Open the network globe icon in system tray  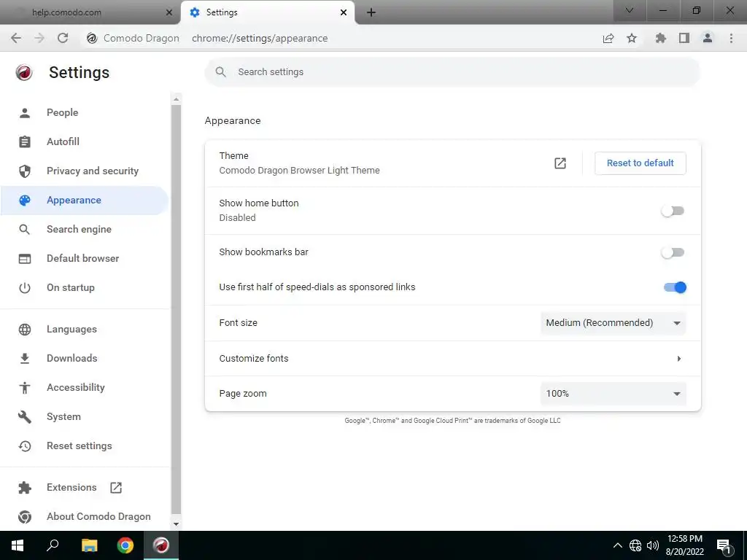(x=635, y=545)
